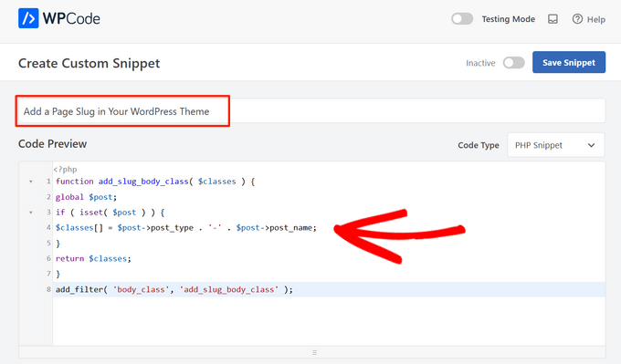Click the 'Code Type' label
Image resolution: width=621 pixels, height=364 pixels.
click(479, 145)
